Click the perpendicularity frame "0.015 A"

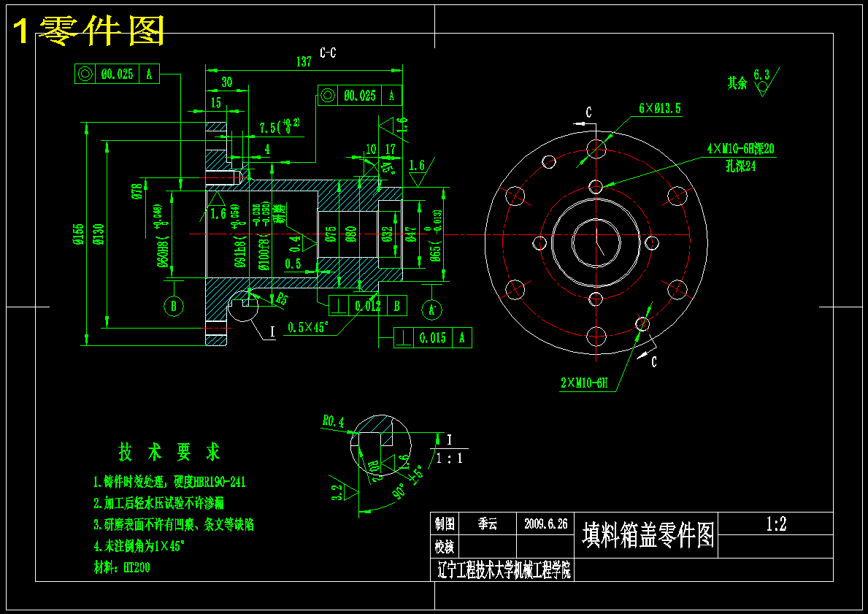click(433, 338)
